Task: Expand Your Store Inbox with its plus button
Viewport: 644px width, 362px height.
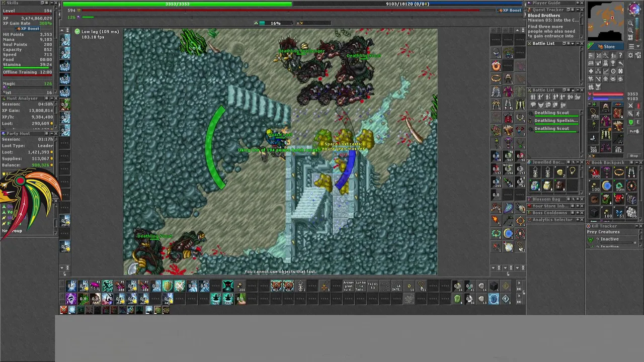Action: (x=578, y=206)
